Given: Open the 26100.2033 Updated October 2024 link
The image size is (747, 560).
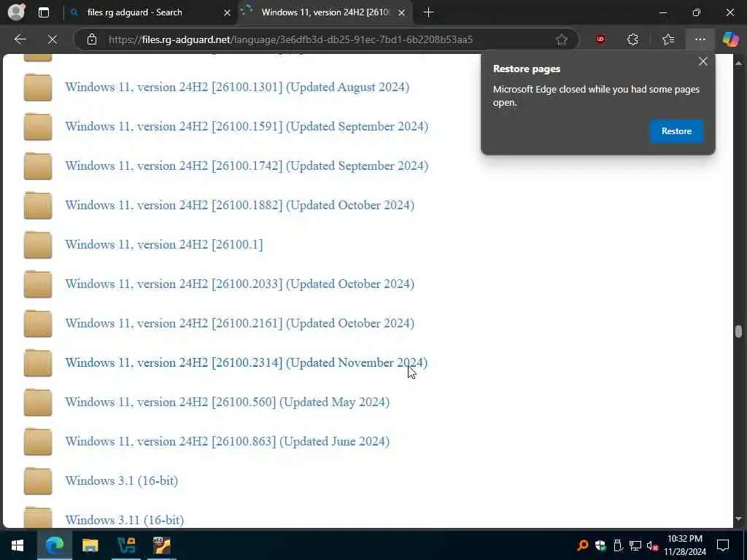Looking at the screenshot, I should tap(239, 284).
